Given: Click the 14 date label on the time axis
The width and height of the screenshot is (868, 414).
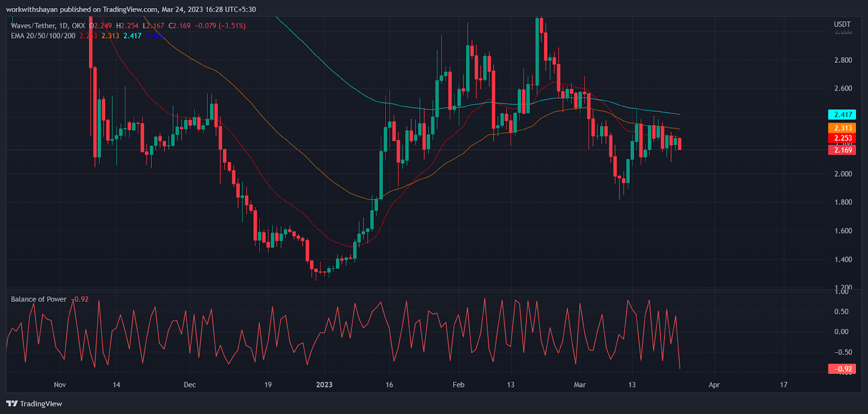Looking at the screenshot, I should click(116, 385).
